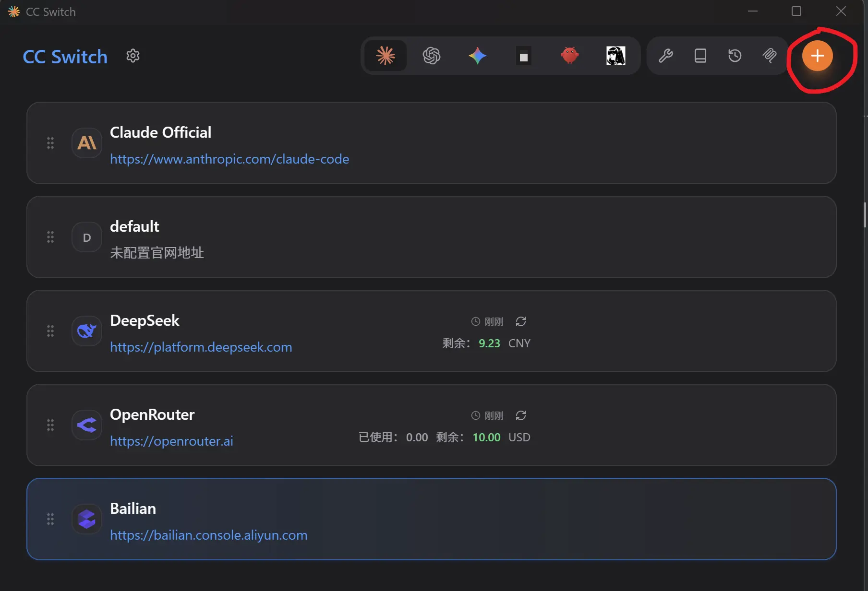868x591 pixels.
Task: Click the CC Switch window title text
Action: [x=51, y=12]
